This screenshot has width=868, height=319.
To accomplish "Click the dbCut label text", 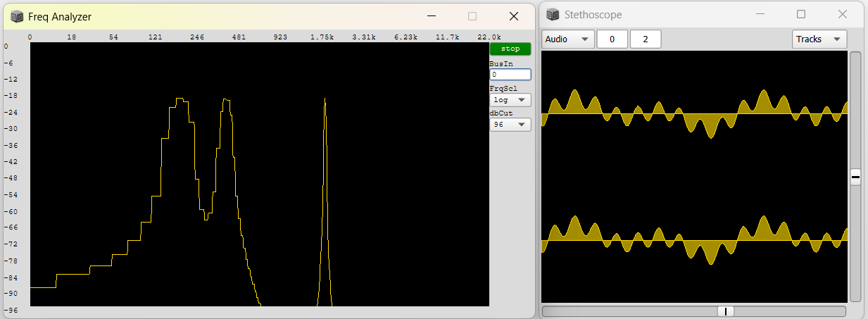I will point(501,113).
